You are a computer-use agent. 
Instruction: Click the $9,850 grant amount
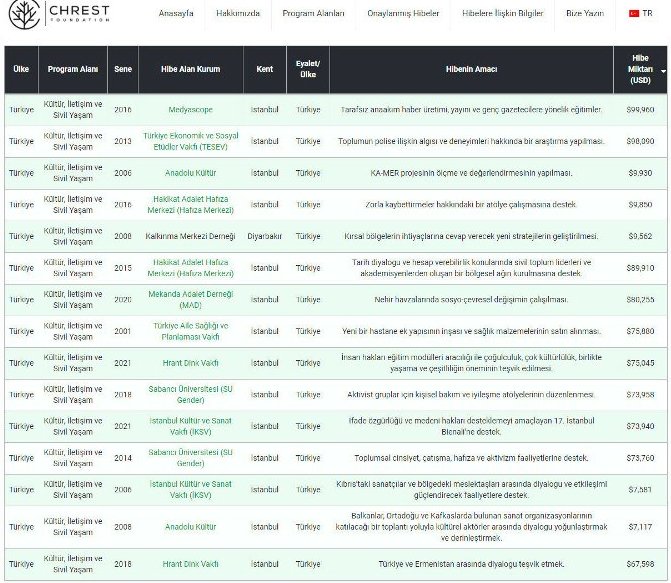(640, 205)
